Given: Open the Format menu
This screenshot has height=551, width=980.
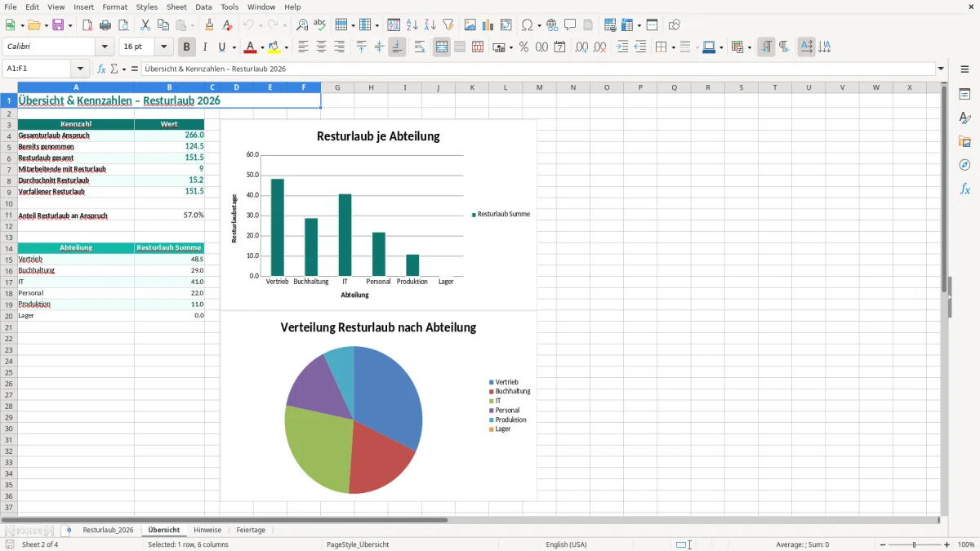Looking at the screenshot, I should [114, 7].
